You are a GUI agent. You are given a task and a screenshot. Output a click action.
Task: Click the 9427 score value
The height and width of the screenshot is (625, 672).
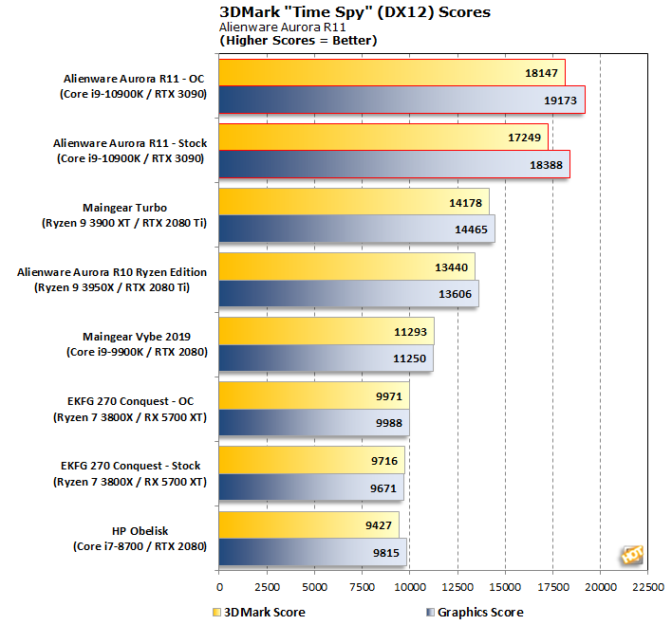tap(379, 525)
